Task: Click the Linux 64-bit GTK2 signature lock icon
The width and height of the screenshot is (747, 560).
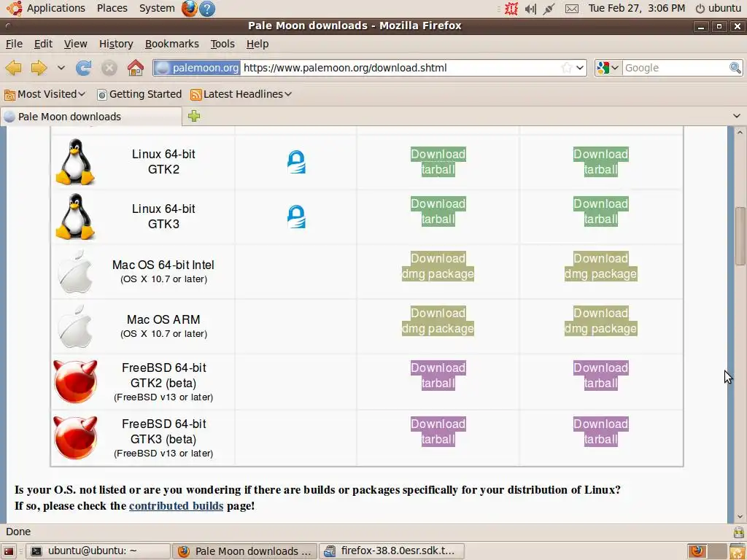Action: pyautogui.click(x=296, y=162)
